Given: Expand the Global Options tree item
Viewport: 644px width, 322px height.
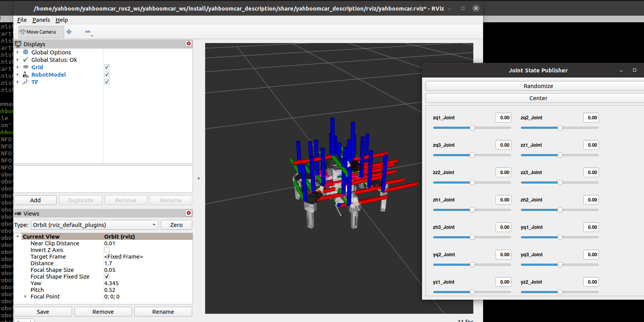Looking at the screenshot, I should 17,52.
